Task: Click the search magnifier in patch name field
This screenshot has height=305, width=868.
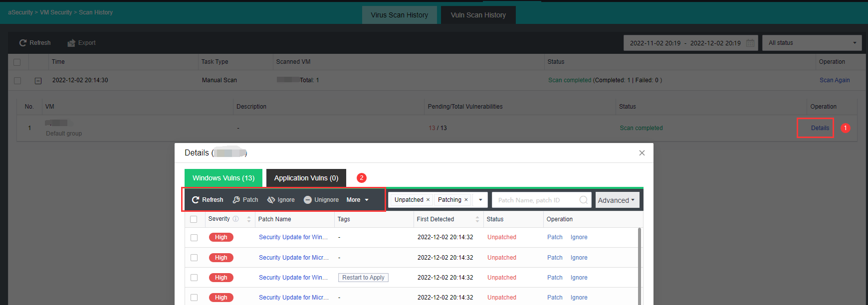Action: 583,200
